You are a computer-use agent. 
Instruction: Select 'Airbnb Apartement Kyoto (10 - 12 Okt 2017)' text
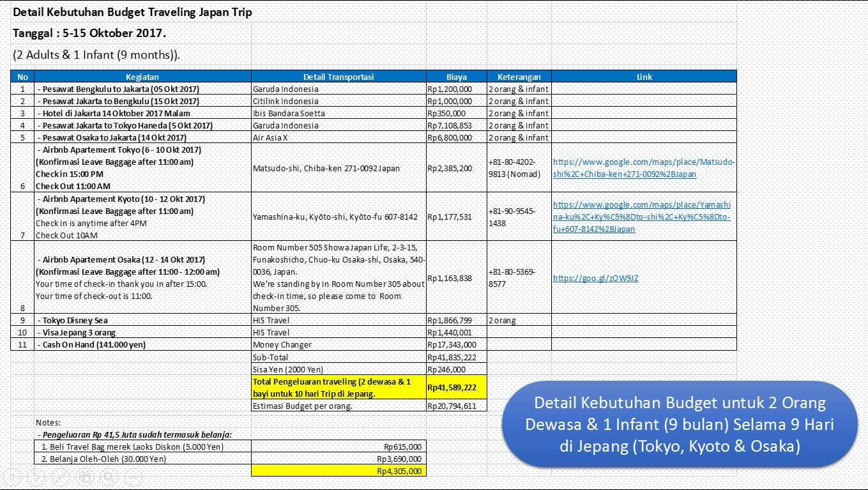click(x=121, y=199)
